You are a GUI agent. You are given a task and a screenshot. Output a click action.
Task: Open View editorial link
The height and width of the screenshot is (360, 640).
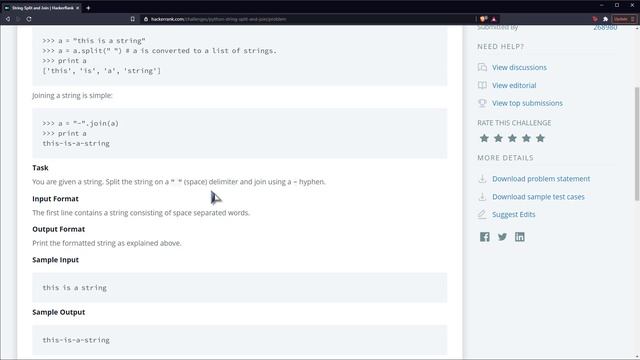(514, 85)
